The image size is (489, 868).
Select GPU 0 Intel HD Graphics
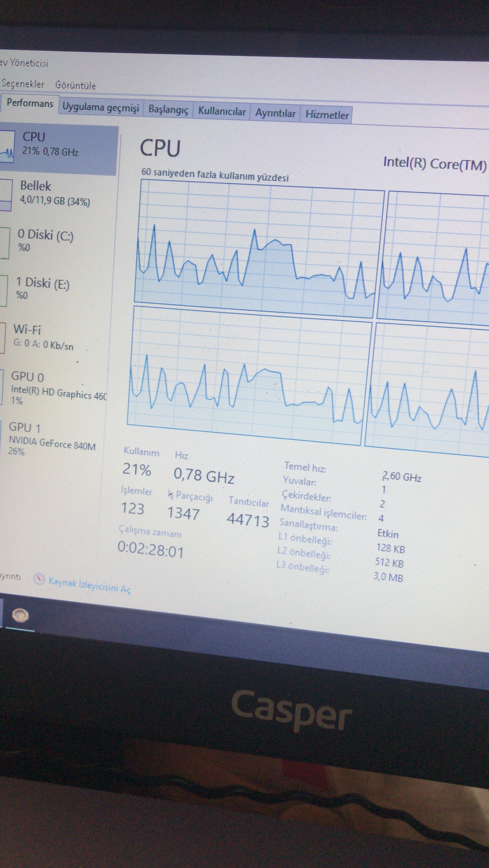pos(51,387)
